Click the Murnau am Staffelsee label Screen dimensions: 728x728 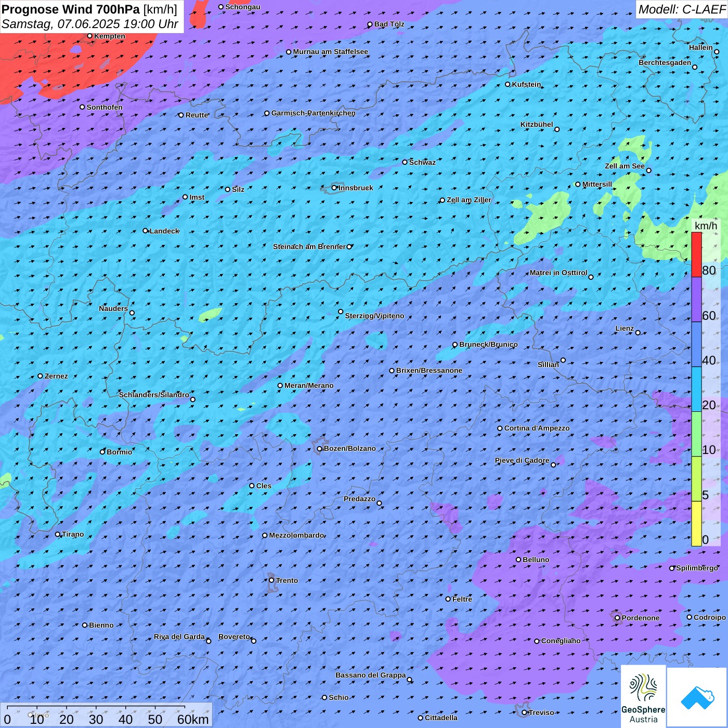coord(331,51)
